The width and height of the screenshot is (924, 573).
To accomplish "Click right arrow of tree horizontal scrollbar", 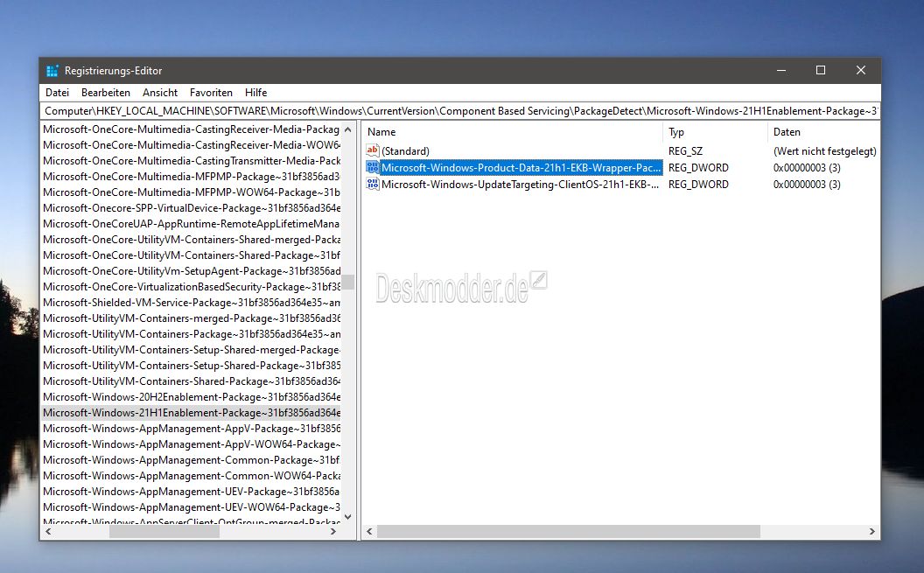I will coord(333,531).
